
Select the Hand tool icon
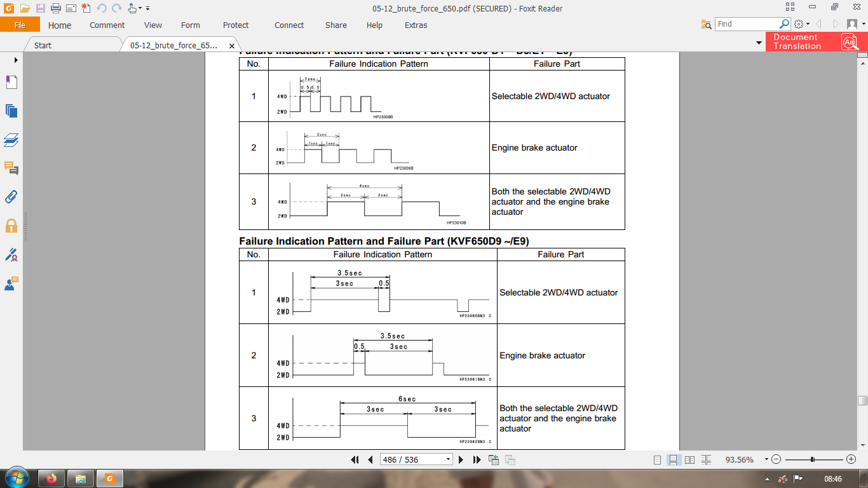pos(132,8)
